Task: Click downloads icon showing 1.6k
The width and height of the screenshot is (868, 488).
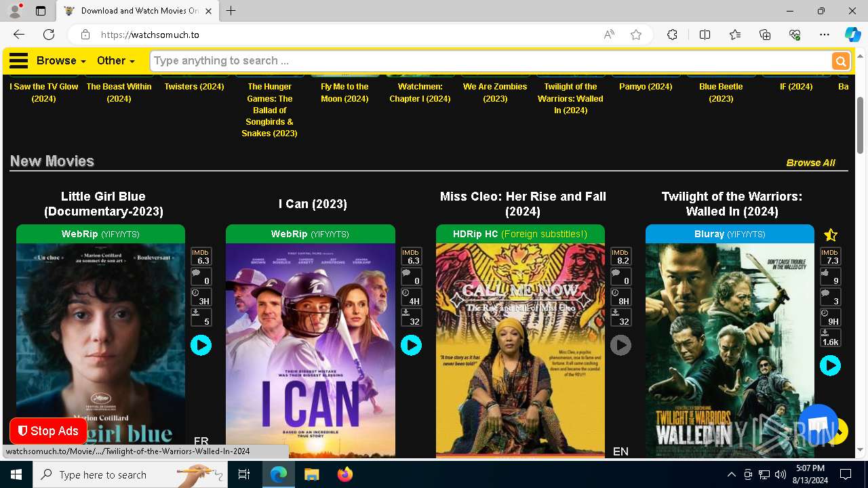Action: tap(831, 338)
